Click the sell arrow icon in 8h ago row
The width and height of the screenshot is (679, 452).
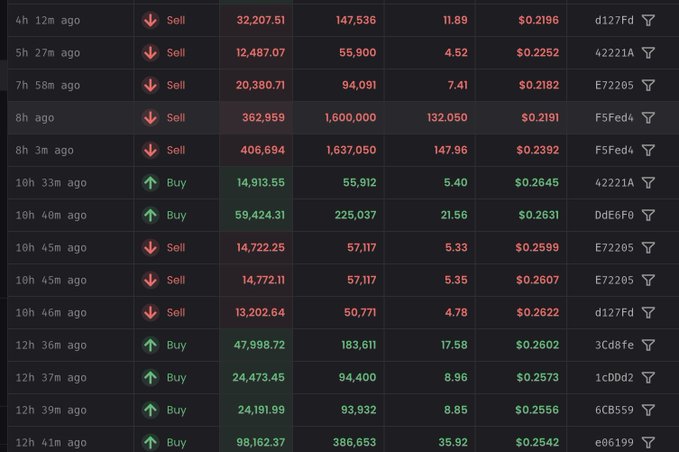tap(150, 118)
